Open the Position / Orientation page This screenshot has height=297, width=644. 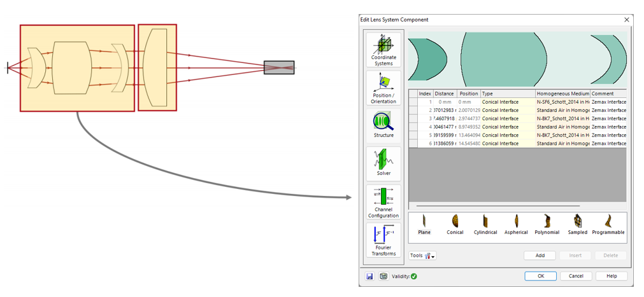pos(383,88)
